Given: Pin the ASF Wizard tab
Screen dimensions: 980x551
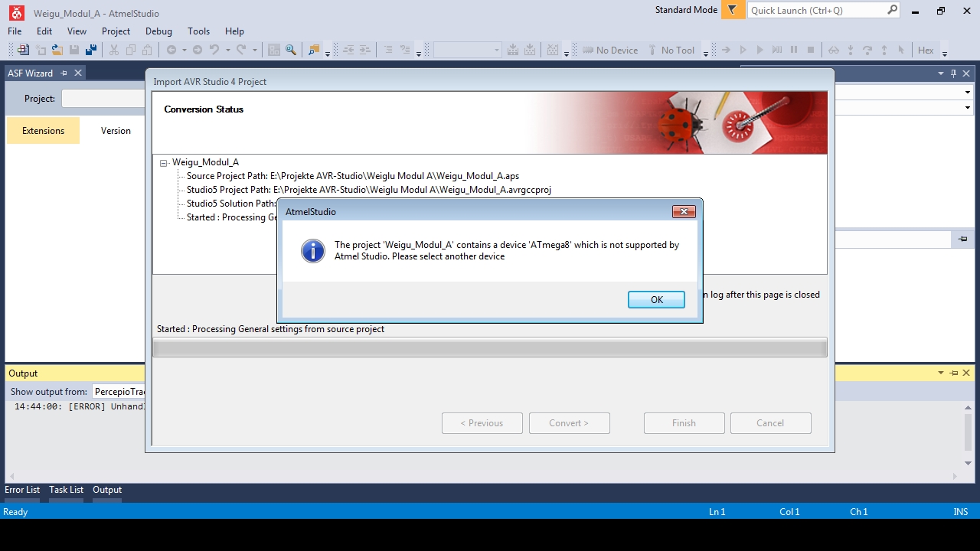Looking at the screenshot, I should tap(64, 73).
